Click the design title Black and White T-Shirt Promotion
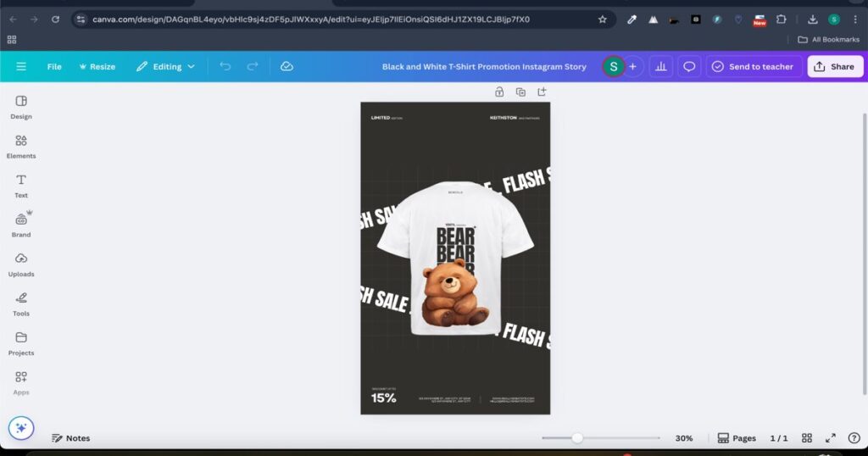 pos(484,66)
